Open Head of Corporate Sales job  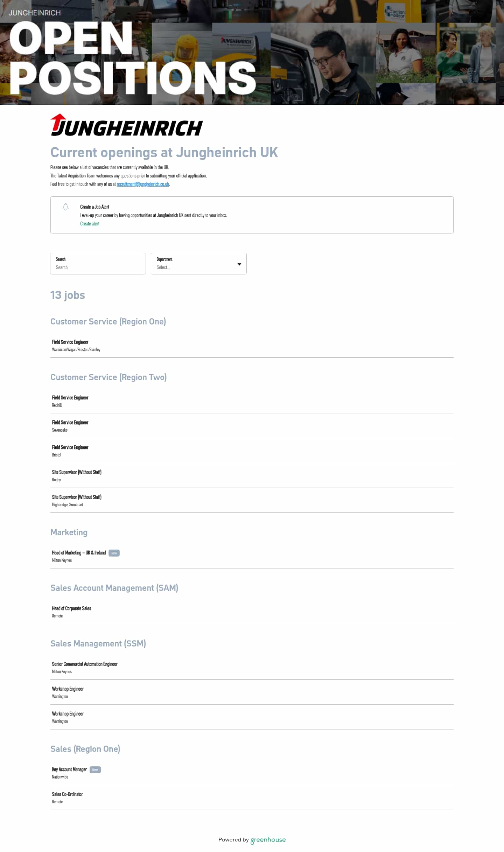pyautogui.click(x=72, y=608)
